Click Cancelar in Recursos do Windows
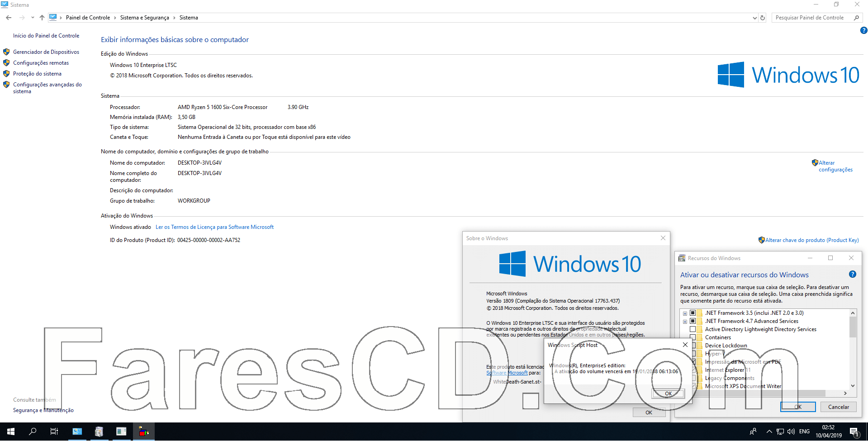The height and width of the screenshot is (441, 868). coord(838,407)
